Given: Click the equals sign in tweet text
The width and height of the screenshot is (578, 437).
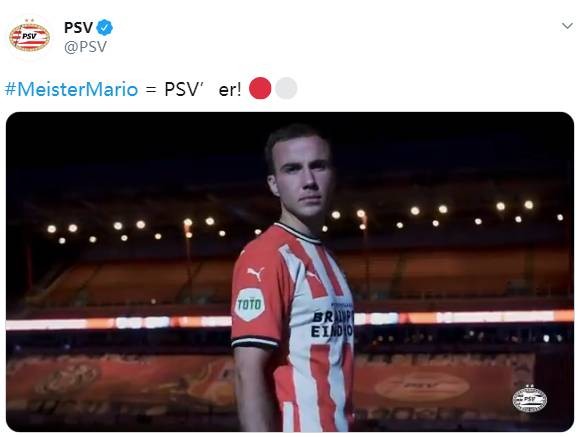Looking at the screenshot, I should 151,90.
